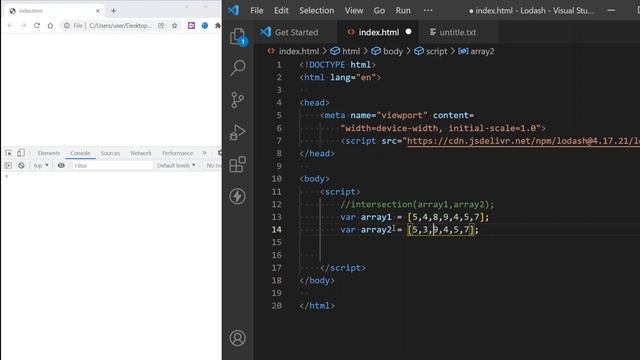Click the share icon in the address bar
This screenshot has height=360, width=640.
click(x=161, y=25)
